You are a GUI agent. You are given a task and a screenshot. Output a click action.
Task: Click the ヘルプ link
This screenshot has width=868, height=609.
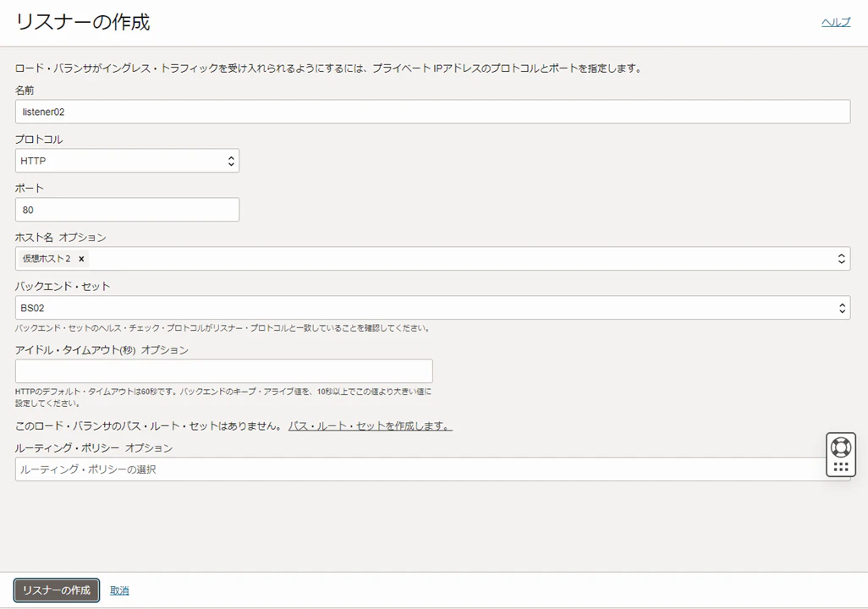click(835, 22)
